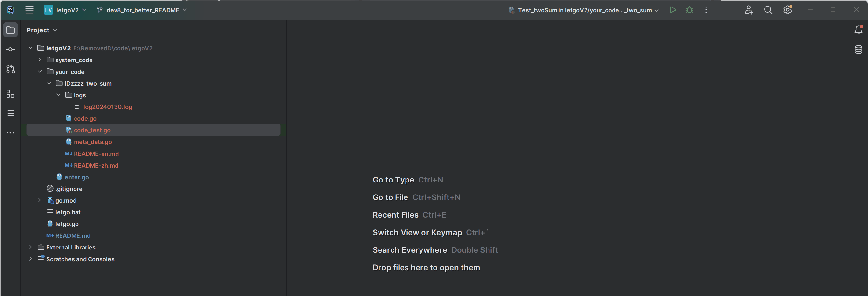Toggle the Project tool window folder icon
868x296 pixels.
10,30
